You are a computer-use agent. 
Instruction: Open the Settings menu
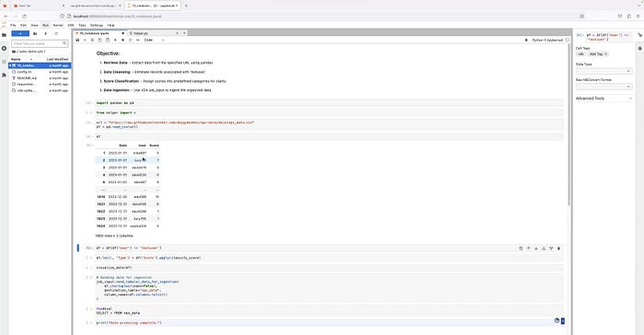[97, 25]
